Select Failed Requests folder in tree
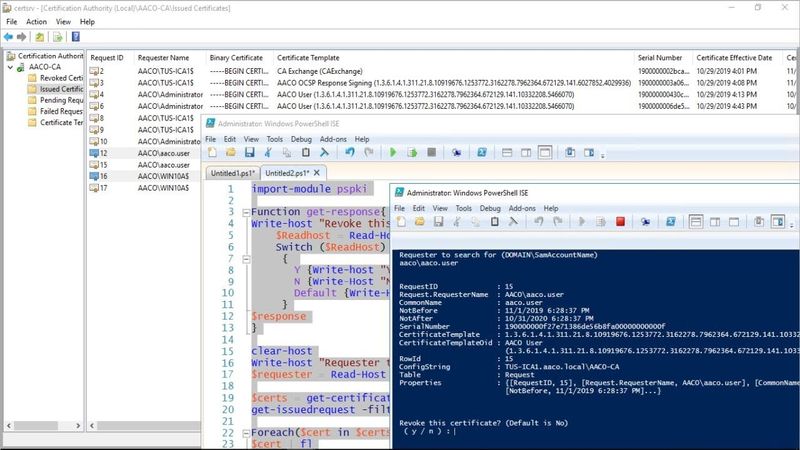Viewport: 800px width, 450px height. (x=56, y=111)
